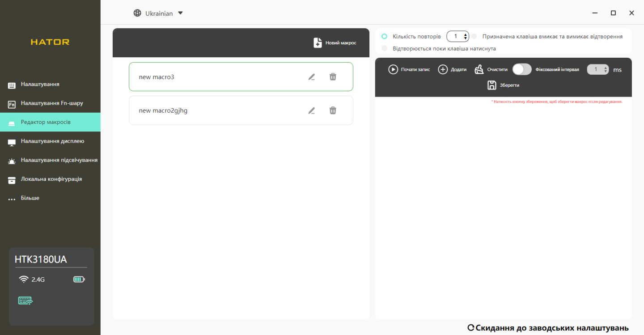Select the play-while-key-pressed radio option
This screenshot has height=335, width=644.
tap(384, 48)
